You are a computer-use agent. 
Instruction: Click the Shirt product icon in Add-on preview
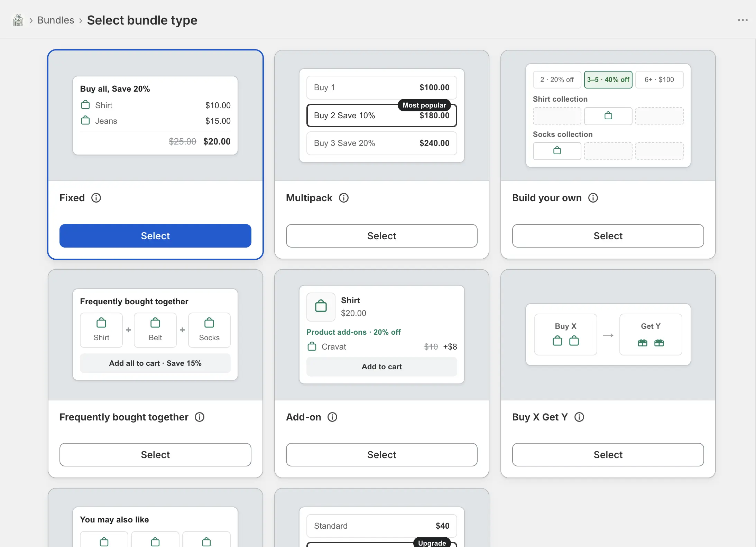point(321,307)
